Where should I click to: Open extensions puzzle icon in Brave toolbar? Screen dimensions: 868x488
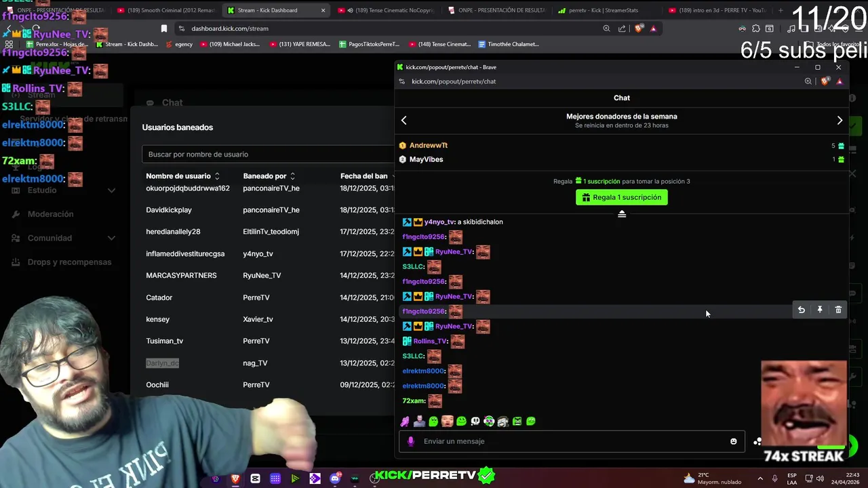(x=756, y=28)
